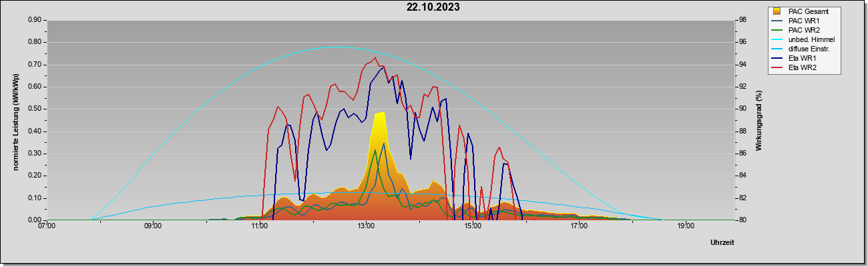Click the Uhrzeit axis title
Image resolution: width=868 pixels, height=267 pixels.
click(722, 242)
